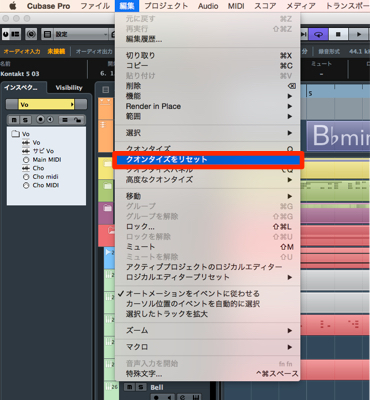Stop playback with the square stop button
The image size is (370, 400).
[x=338, y=34]
